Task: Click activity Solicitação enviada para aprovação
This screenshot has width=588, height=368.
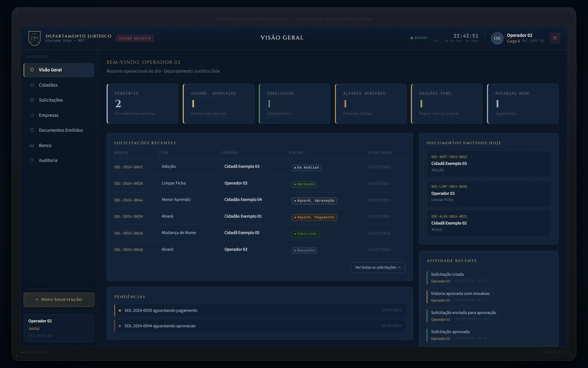Action: [489, 316]
